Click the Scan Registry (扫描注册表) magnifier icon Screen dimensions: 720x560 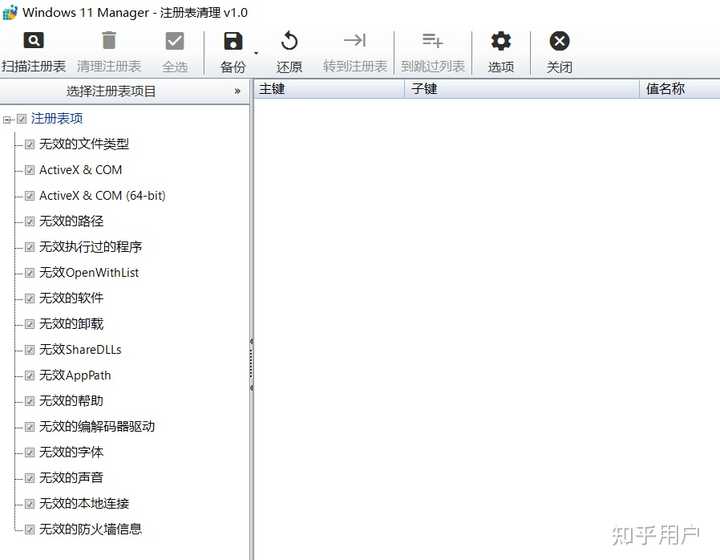coord(34,40)
